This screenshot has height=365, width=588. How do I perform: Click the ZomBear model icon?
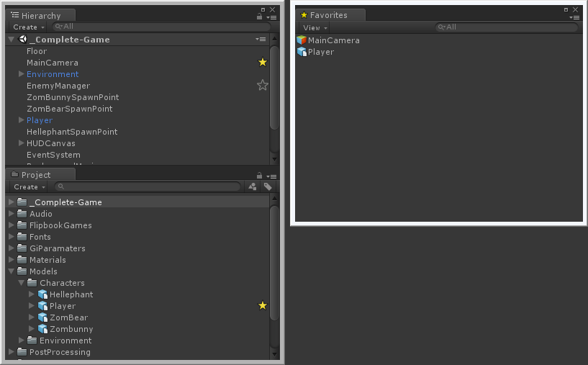[x=42, y=317]
